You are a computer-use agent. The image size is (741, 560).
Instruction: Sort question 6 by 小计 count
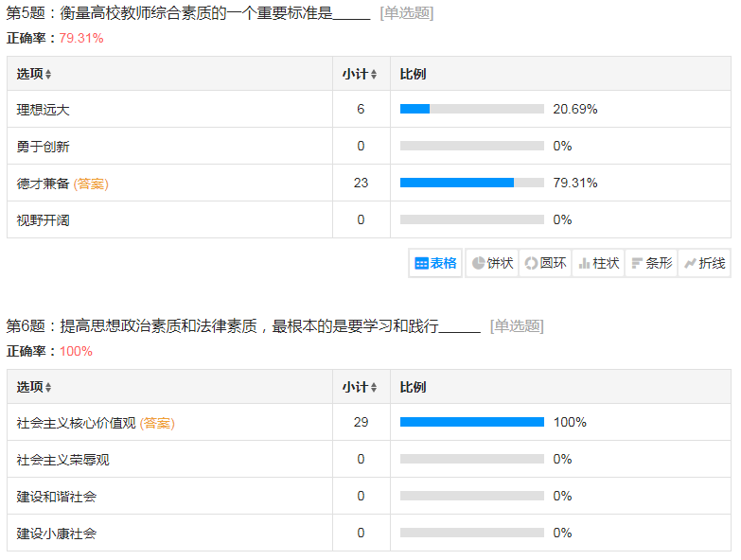360,387
